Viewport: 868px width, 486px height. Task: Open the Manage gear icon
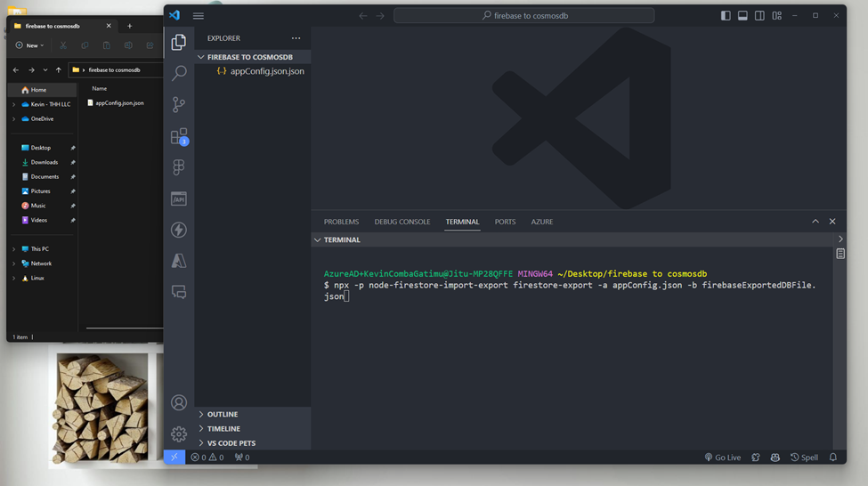pyautogui.click(x=178, y=434)
